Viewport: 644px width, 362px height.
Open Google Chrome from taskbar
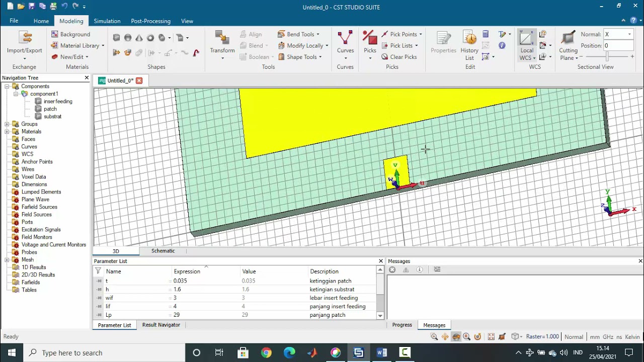(x=266, y=352)
